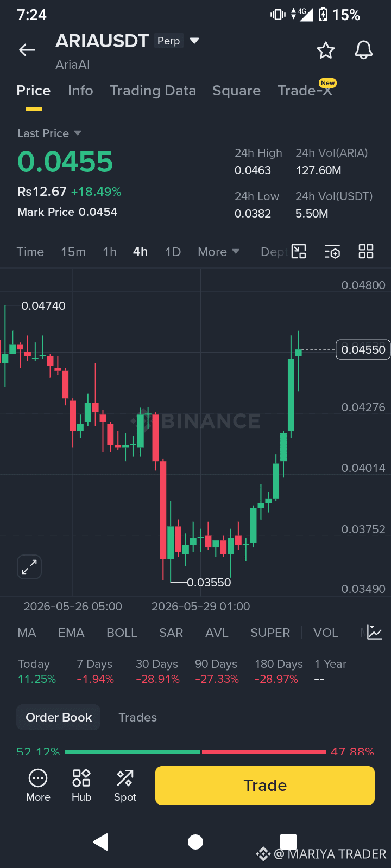Tap the 24h Vol(ARIA) 127.60M value
391x868 pixels.
tap(318, 170)
